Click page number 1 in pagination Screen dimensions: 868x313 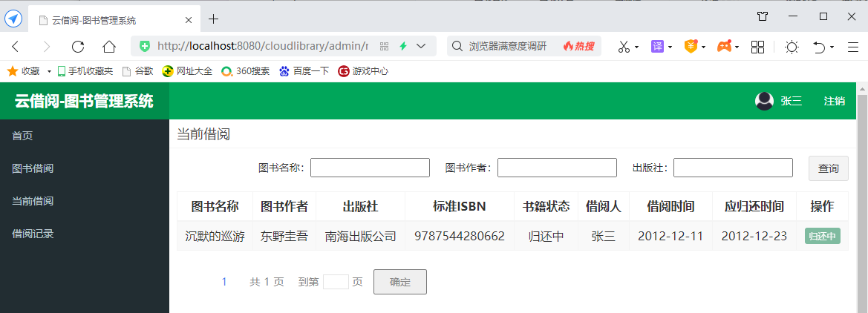pos(224,282)
